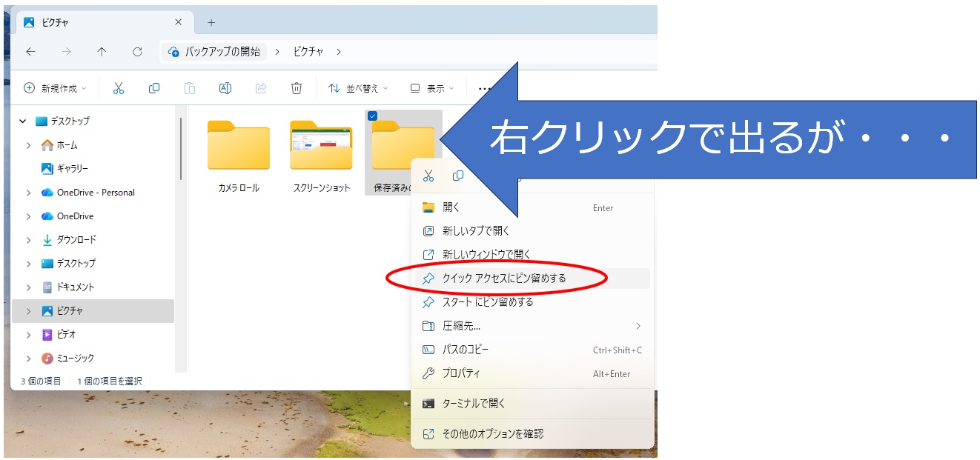Screen dimensions: 980x460
Task: Click the back navigation arrow
Action: click(x=30, y=52)
